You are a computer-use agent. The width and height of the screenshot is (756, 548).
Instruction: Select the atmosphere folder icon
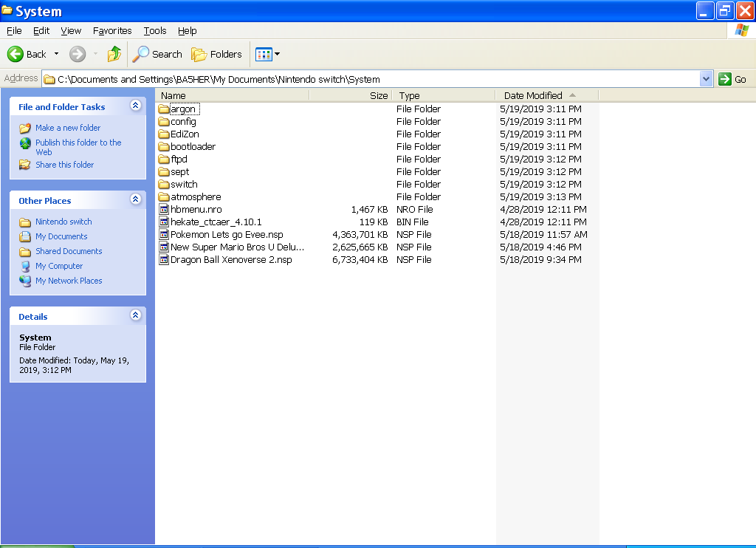(164, 196)
